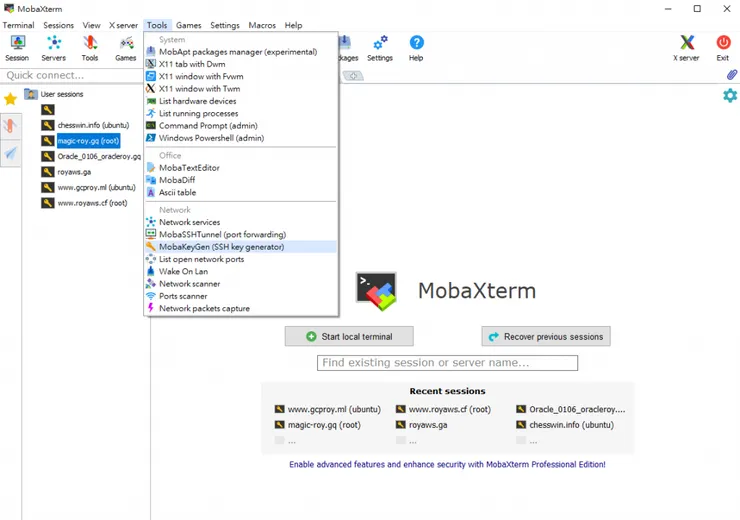Open the User sessions folder
The width and height of the screenshot is (740, 520).
pyautogui.click(x=54, y=94)
